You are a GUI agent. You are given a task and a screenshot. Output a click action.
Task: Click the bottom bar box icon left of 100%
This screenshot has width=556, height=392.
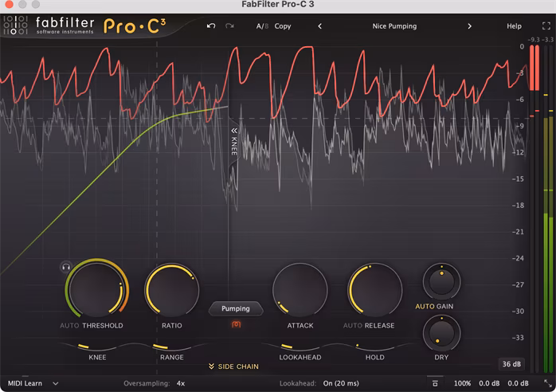click(x=435, y=383)
